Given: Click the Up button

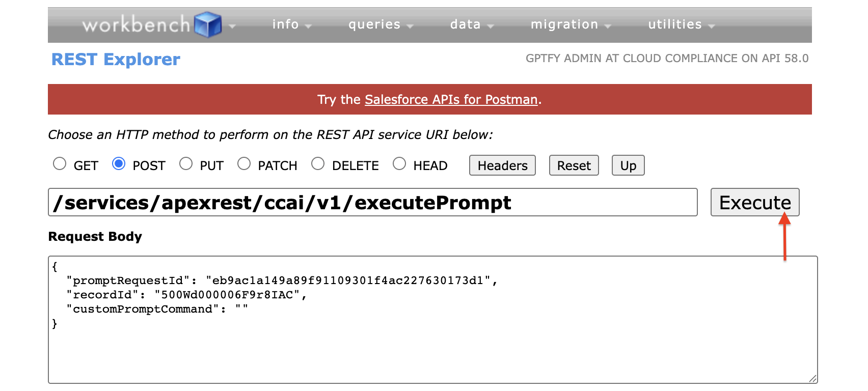Looking at the screenshot, I should (x=628, y=165).
